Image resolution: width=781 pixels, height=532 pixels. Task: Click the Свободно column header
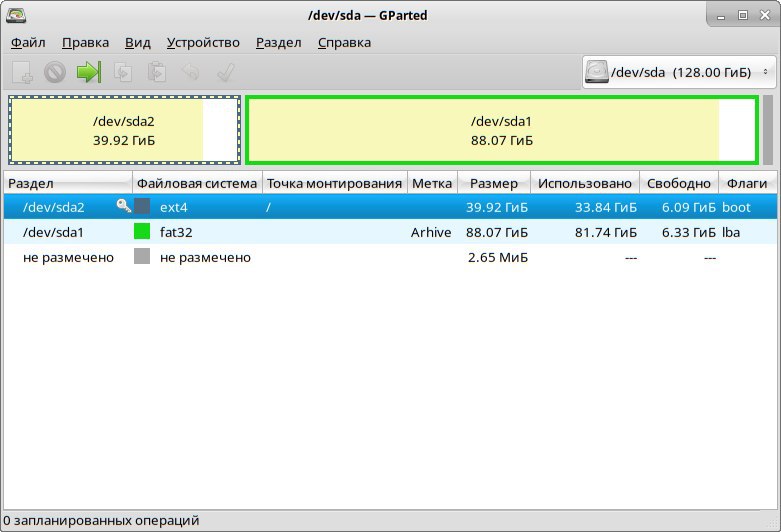pyautogui.click(x=679, y=183)
